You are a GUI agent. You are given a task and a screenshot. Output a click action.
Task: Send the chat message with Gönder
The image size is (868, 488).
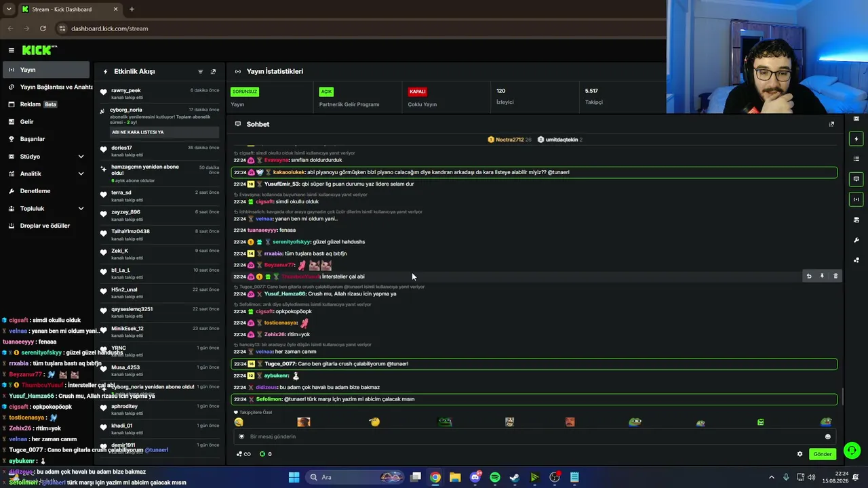(x=822, y=454)
